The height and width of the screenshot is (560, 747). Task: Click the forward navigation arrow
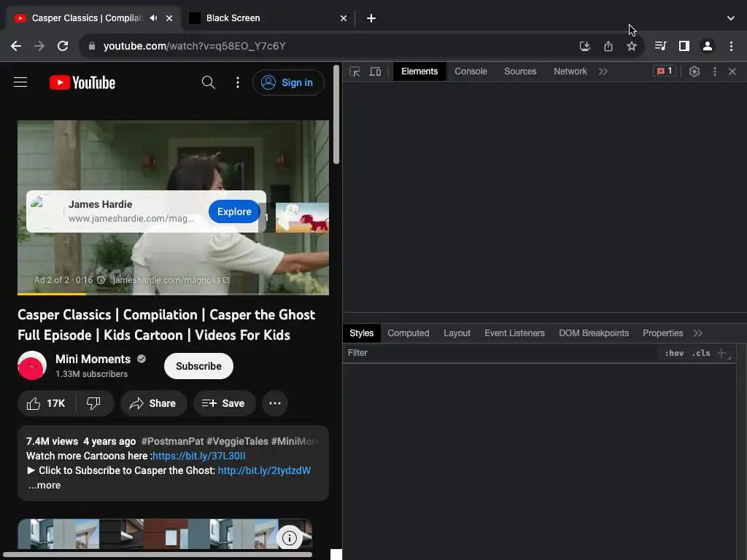(39, 46)
